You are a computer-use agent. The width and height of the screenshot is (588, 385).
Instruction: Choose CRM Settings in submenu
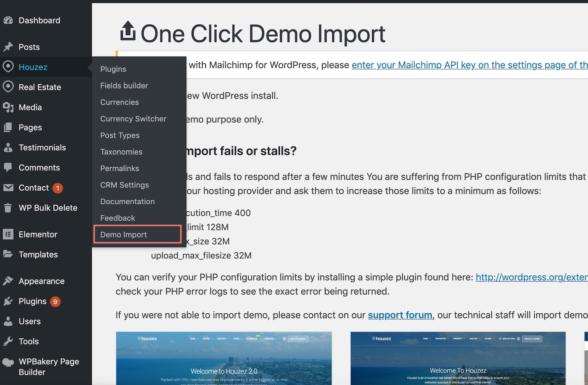click(x=125, y=185)
